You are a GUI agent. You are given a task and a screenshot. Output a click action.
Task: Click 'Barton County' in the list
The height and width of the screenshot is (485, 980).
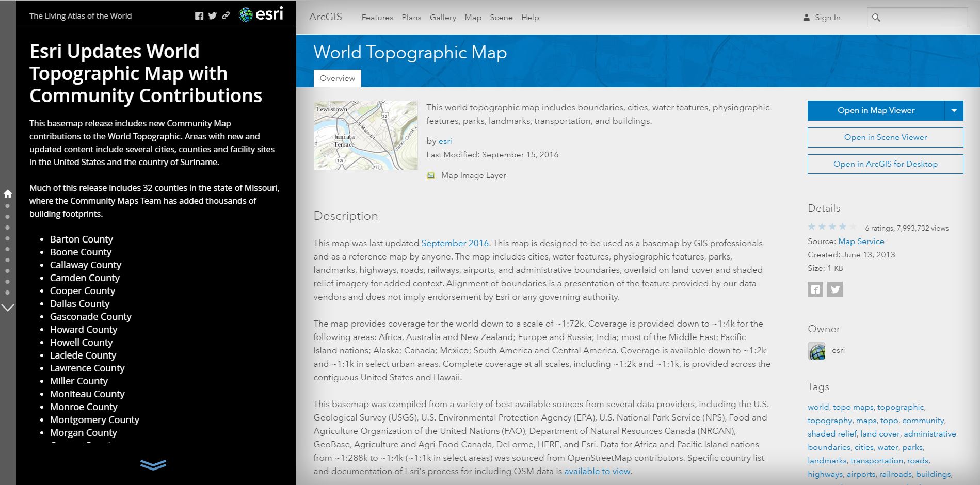coord(81,239)
